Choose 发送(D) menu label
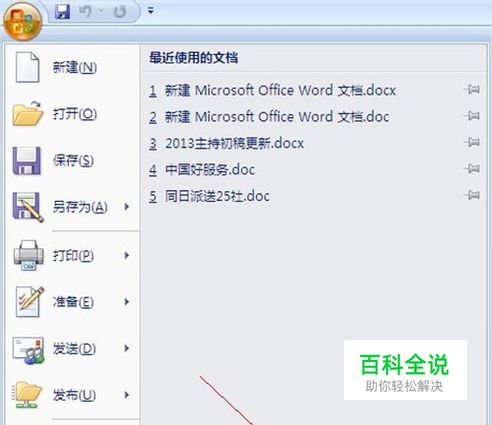This screenshot has height=425, width=492. tap(75, 349)
